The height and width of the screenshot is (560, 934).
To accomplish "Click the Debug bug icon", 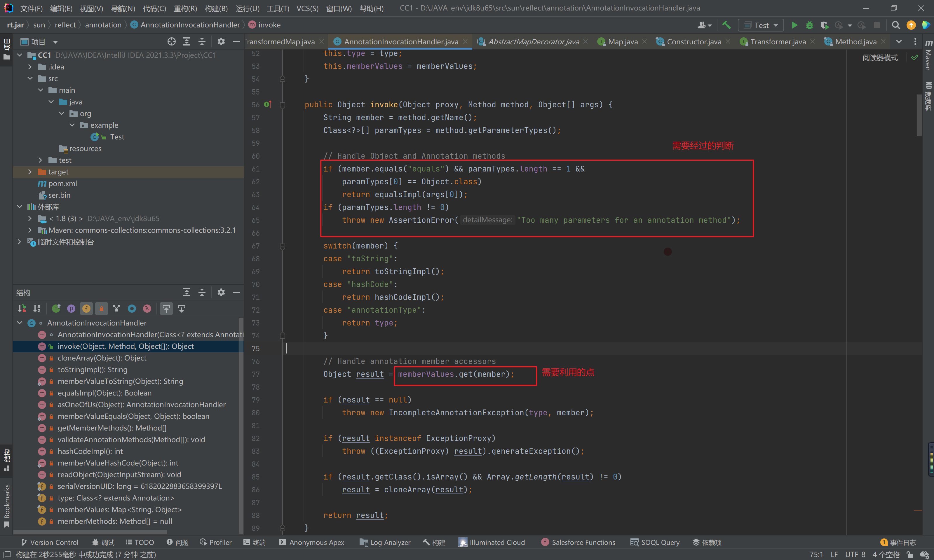I will [x=809, y=25].
